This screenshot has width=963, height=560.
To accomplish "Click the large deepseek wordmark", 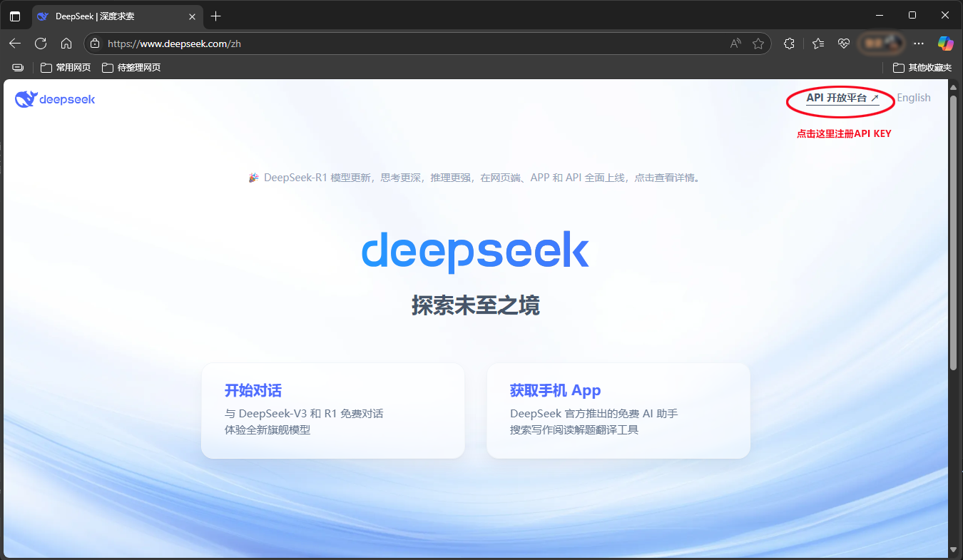I will (x=475, y=250).
